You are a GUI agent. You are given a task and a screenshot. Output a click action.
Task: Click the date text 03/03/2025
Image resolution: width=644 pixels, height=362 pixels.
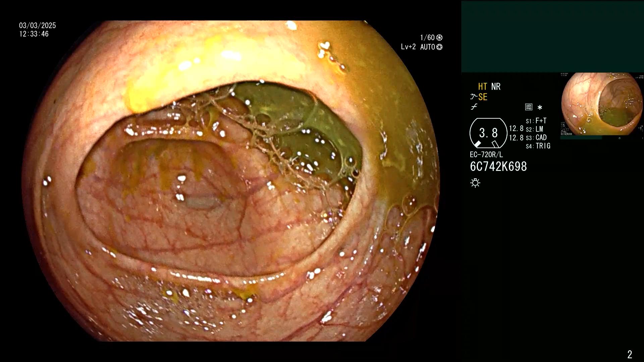point(38,25)
